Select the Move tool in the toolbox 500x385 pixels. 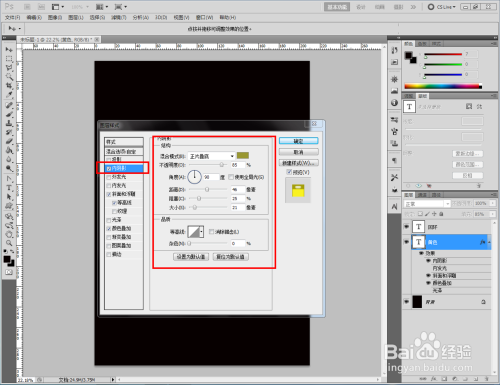(x=9, y=49)
